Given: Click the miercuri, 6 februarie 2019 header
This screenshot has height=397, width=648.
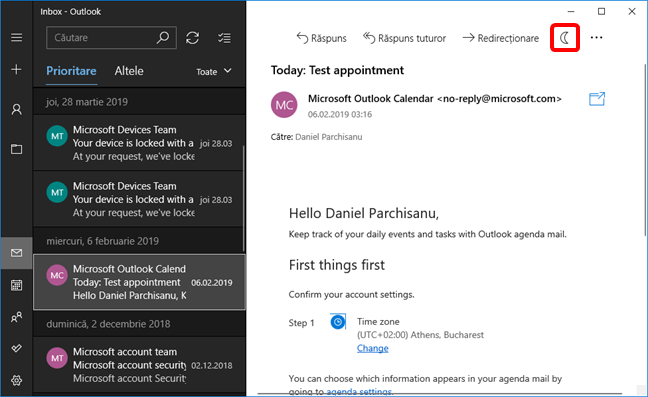Looking at the screenshot, I should pyautogui.click(x=139, y=241).
